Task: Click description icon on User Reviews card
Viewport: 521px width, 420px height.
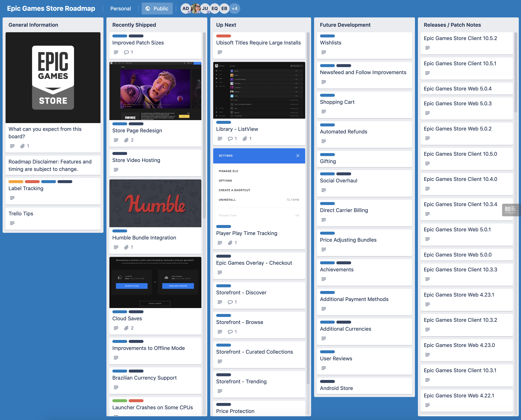Action: click(x=324, y=368)
